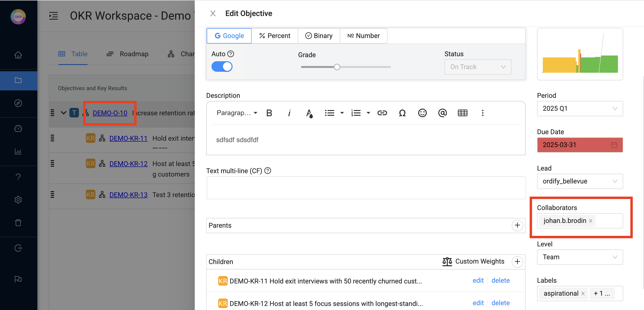Switch to the Table view tab
Image resolution: width=644 pixels, height=310 pixels.
click(x=73, y=54)
